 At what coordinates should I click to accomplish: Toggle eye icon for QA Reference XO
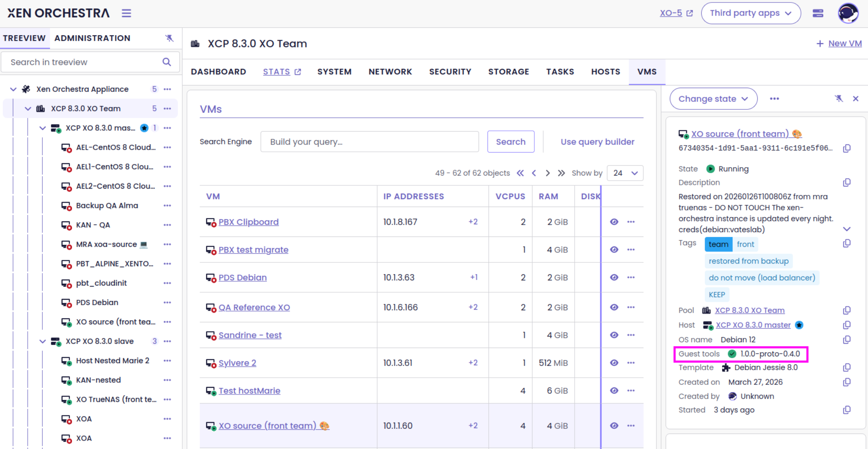click(614, 307)
